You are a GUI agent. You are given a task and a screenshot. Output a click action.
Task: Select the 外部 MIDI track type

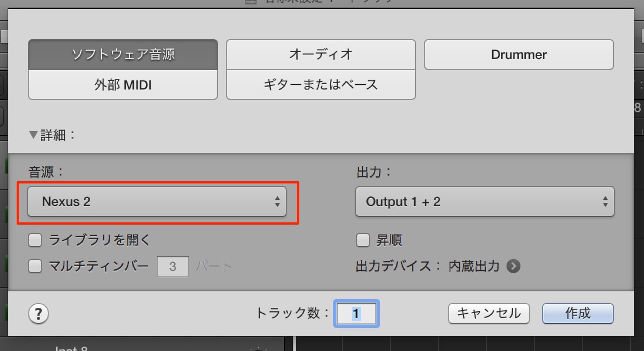(x=123, y=85)
